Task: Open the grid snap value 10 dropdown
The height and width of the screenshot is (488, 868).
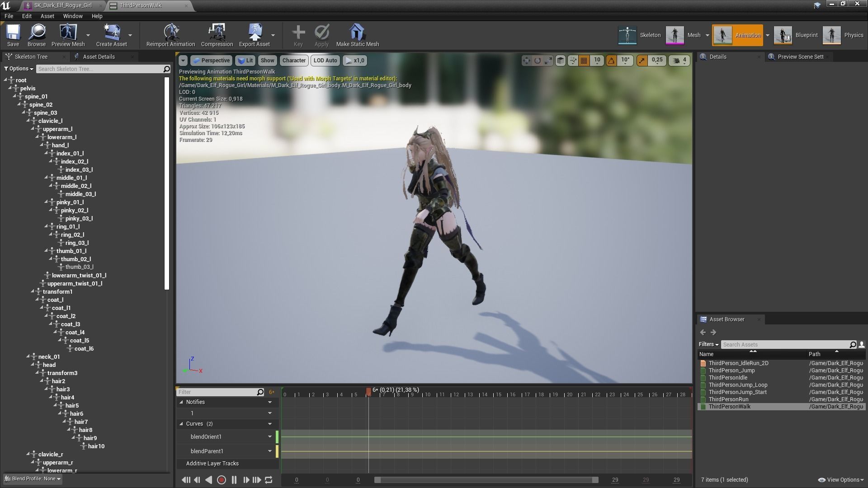Action: [x=597, y=61]
